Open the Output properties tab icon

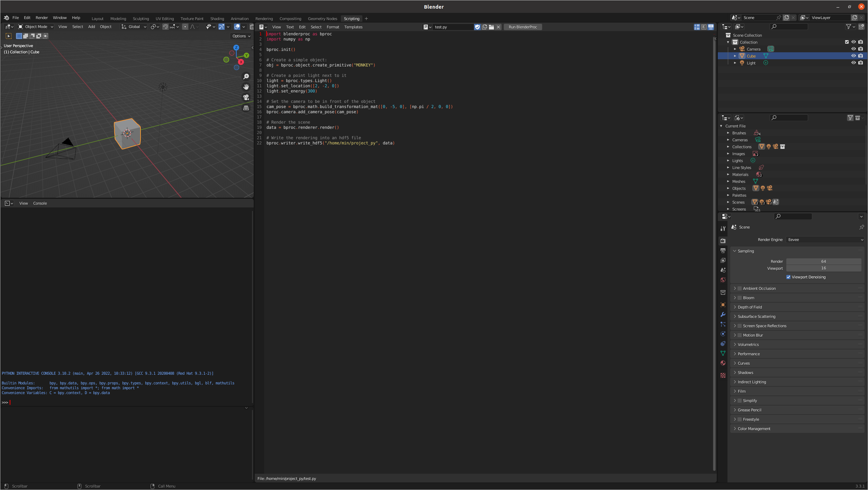pyautogui.click(x=723, y=250)
